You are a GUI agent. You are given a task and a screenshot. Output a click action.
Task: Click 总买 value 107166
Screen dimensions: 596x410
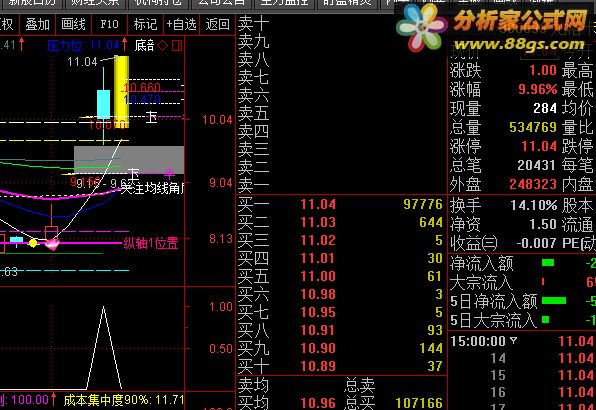(x=419, y=403)
